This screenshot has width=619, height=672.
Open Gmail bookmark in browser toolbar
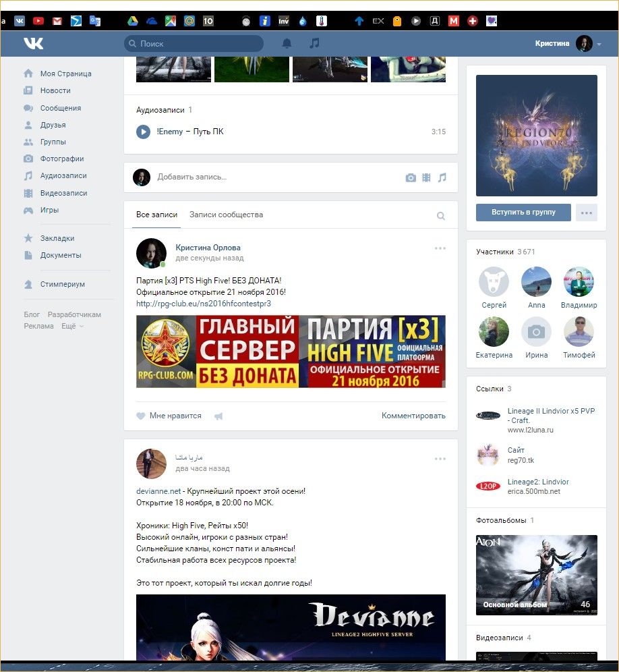[57, 20]
